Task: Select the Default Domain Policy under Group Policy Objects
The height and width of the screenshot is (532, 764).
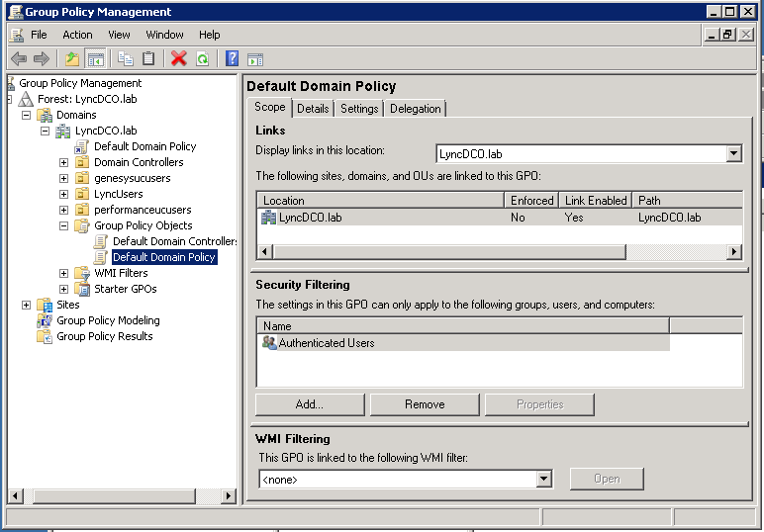Action: point(164,257)
